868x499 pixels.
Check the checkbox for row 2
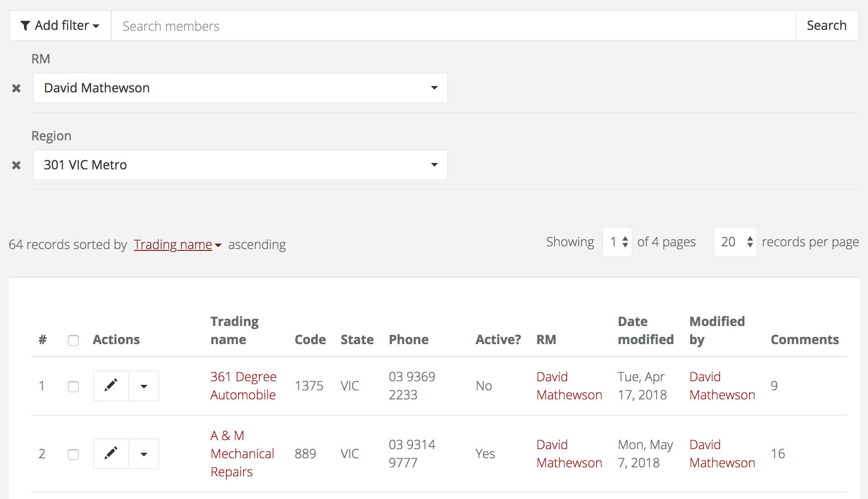click(73, 455)
